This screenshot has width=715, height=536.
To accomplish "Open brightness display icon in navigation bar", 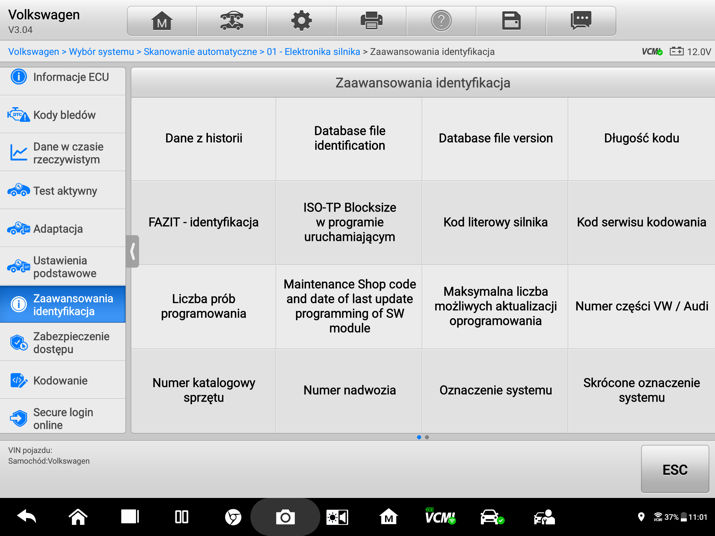I will [337, 517].
